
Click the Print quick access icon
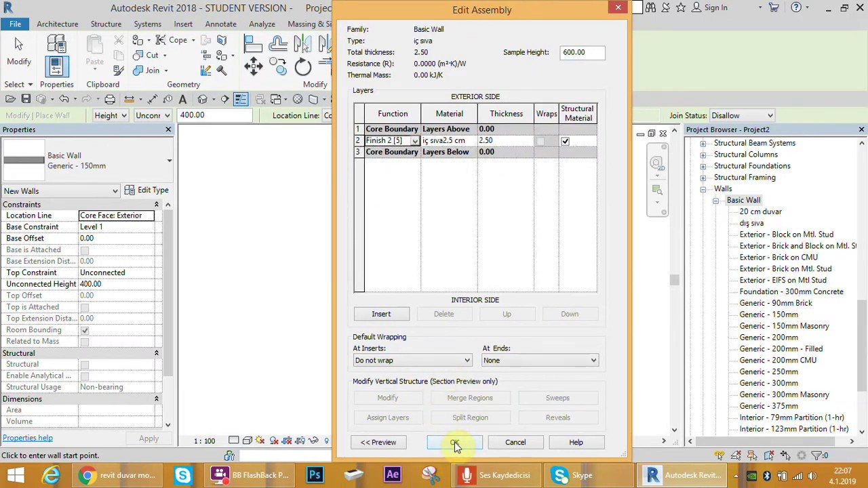click(110, 99)
